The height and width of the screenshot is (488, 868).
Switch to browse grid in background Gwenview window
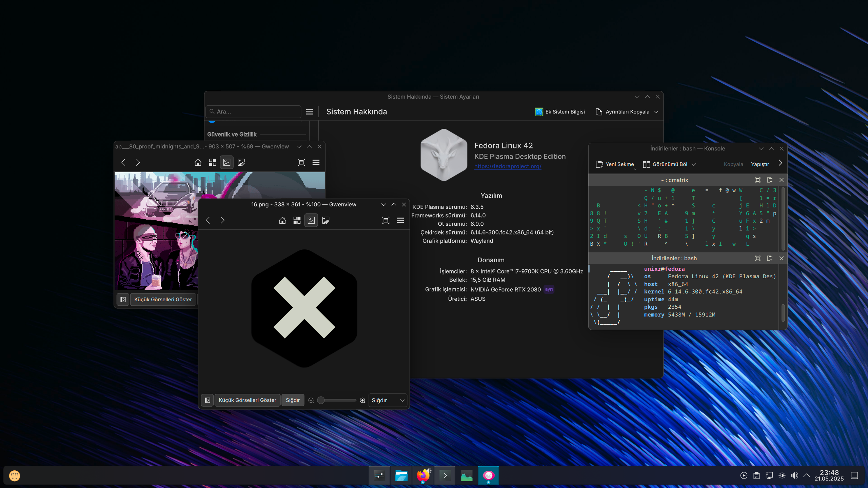point(212,162)
